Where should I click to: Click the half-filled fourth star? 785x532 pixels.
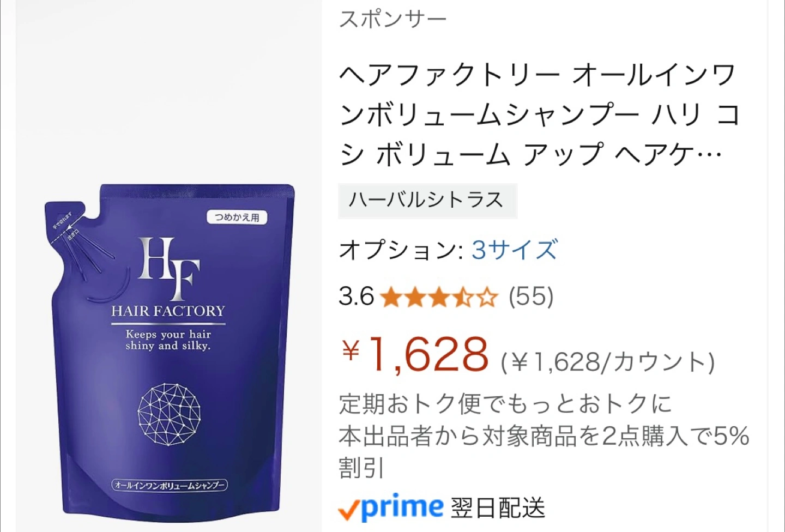point(464,298)
